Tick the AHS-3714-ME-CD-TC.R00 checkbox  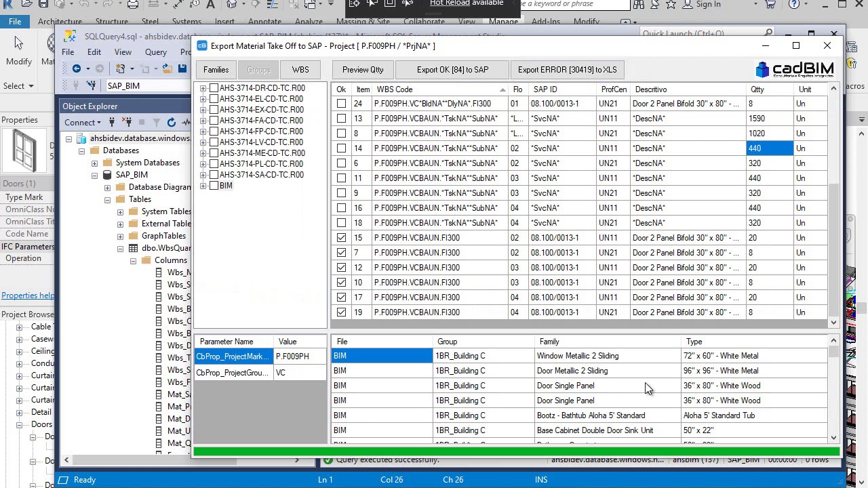214,153
